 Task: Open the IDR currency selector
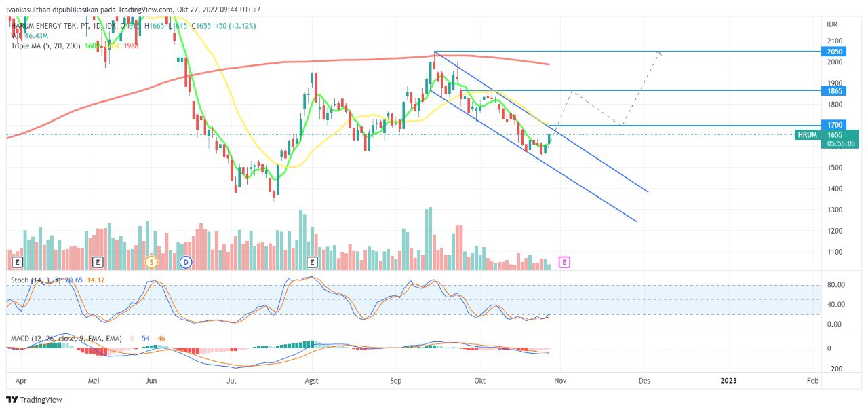(x=832, y=24)
